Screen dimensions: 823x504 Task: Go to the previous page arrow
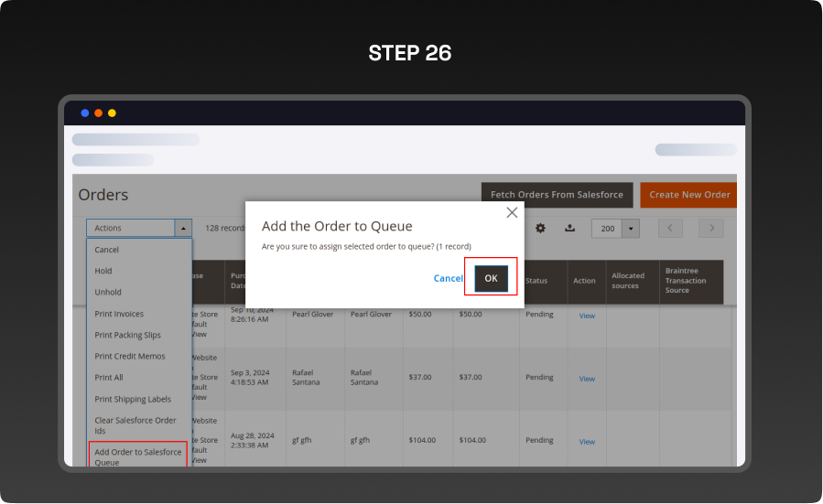(671, 229)
